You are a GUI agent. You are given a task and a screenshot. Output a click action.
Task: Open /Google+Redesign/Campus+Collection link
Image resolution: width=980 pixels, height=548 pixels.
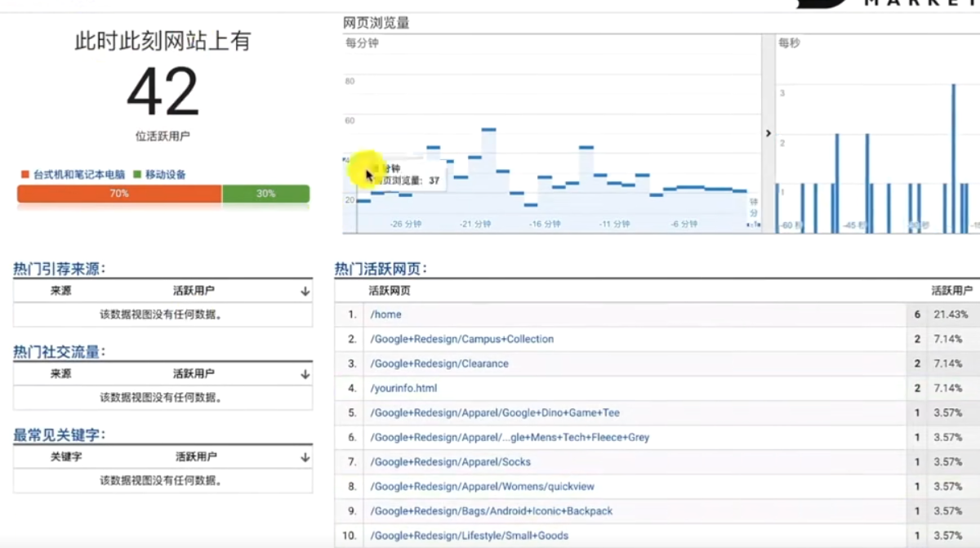[461, 339]
